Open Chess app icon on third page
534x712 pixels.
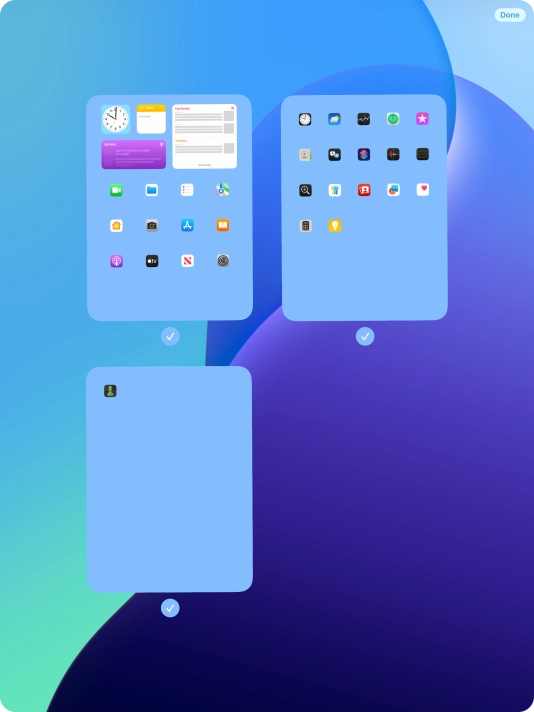pyautogui.click(x=110, y=391)
